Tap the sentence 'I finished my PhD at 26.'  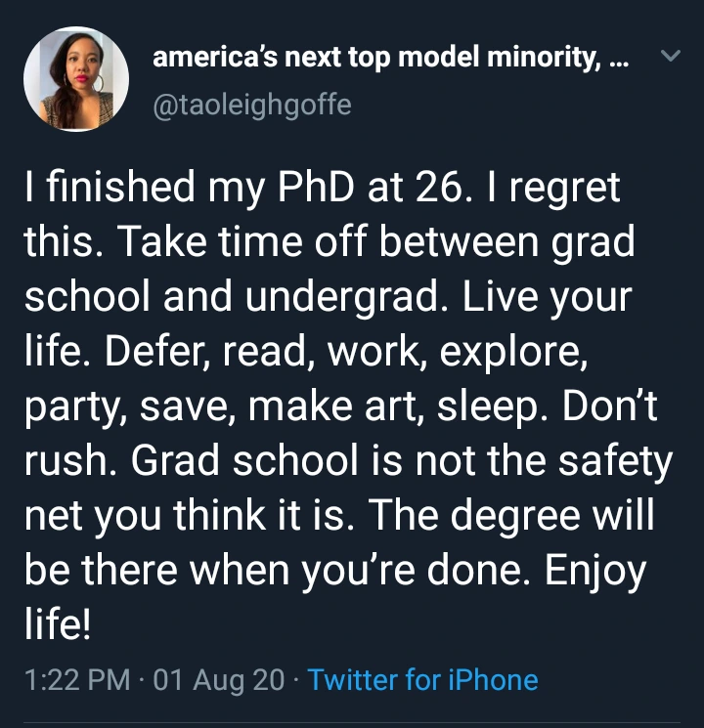[244, 188]
